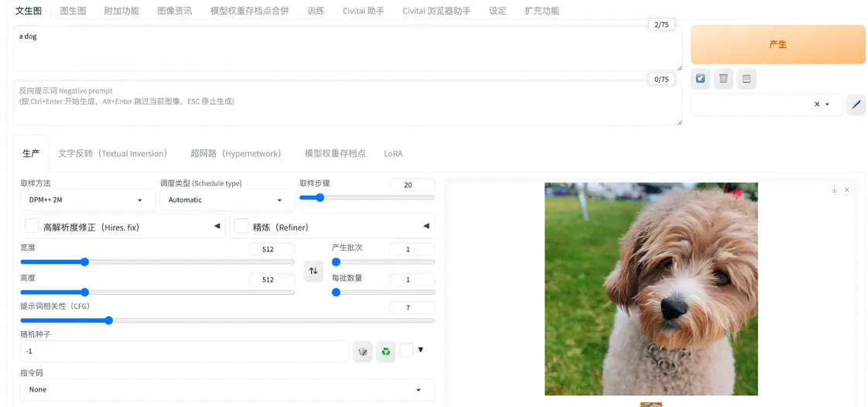
Task: Select the LoRA sub-tab
Action: pos(394,153)
